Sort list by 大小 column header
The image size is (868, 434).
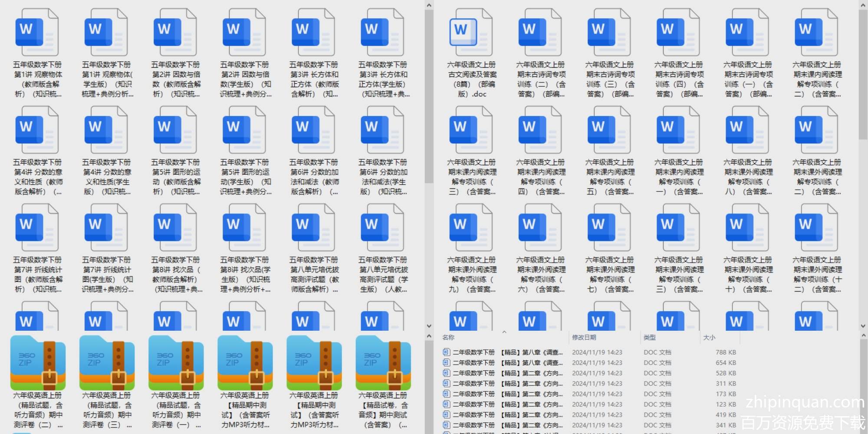[x=709, y=337]
